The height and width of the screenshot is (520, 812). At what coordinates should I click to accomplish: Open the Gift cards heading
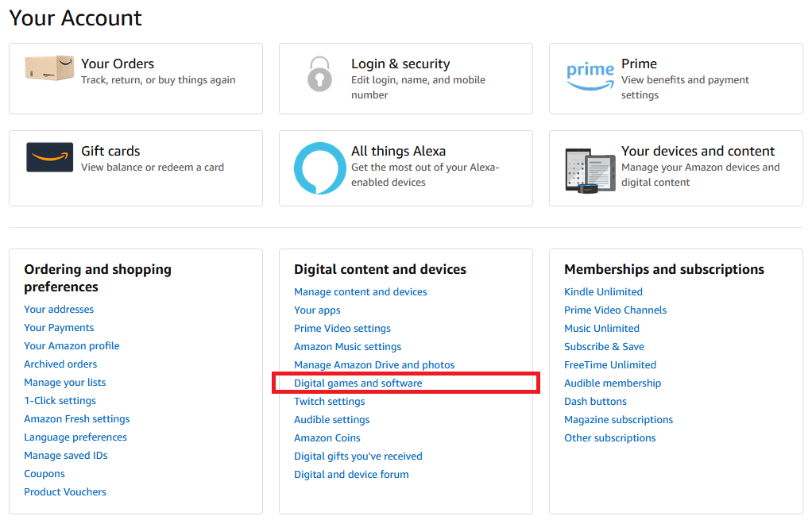(x=110, y=151)
